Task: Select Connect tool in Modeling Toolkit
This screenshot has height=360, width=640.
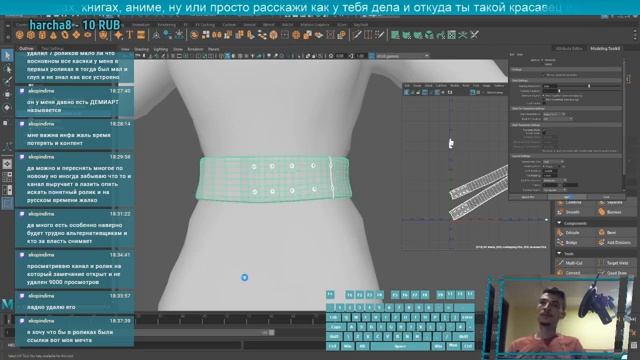Action: (x=573, y=273)
